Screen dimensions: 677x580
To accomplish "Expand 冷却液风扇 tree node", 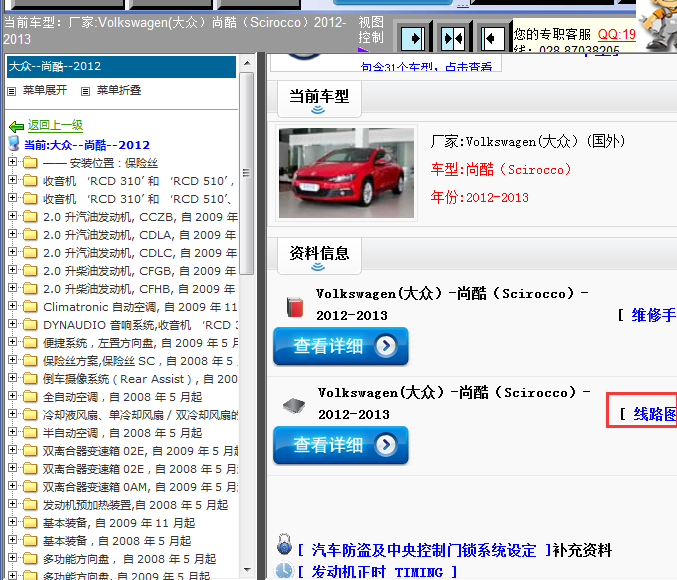I will (13, 414).
